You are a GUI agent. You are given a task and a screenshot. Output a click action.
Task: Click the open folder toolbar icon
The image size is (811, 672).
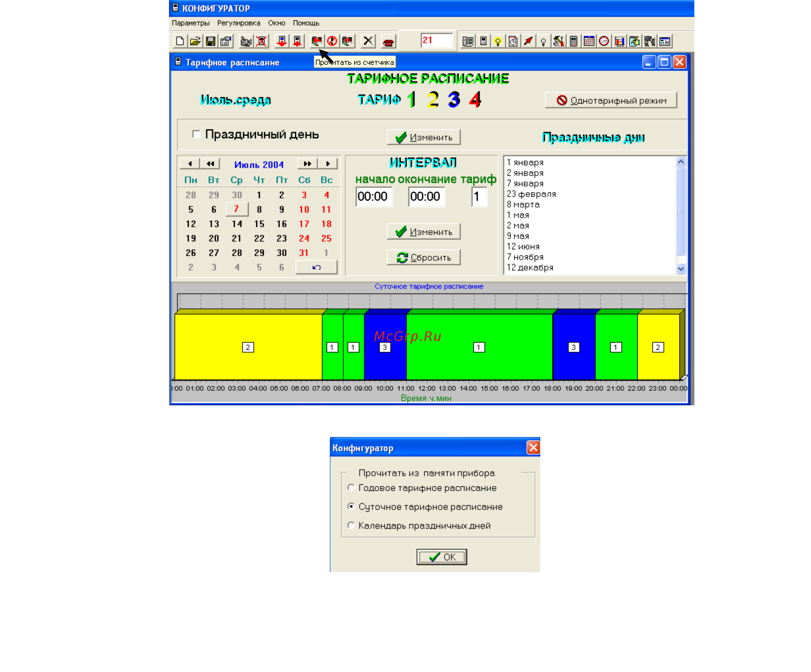pos(195,41)
